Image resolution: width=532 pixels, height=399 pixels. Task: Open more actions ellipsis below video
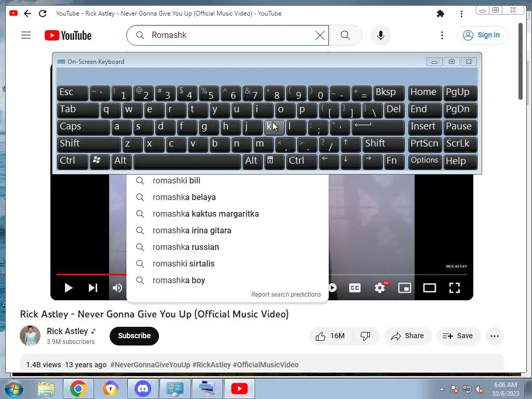click(495, 336)
